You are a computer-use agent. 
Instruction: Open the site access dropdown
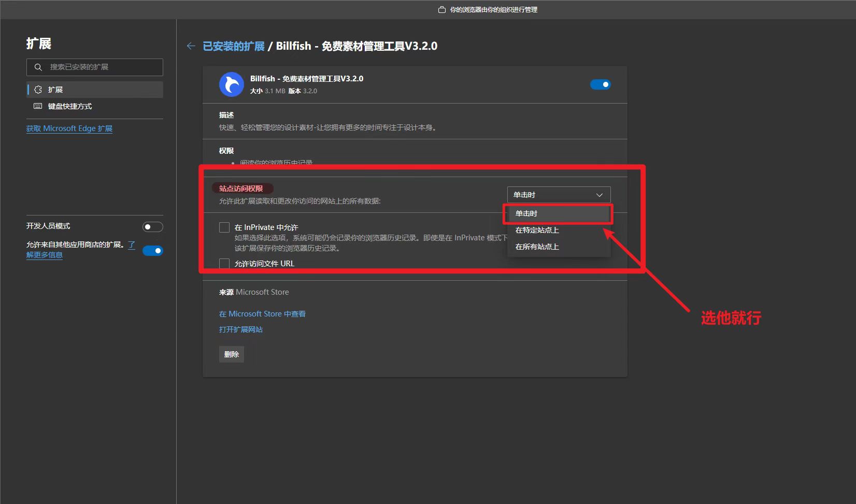point(559,195)
